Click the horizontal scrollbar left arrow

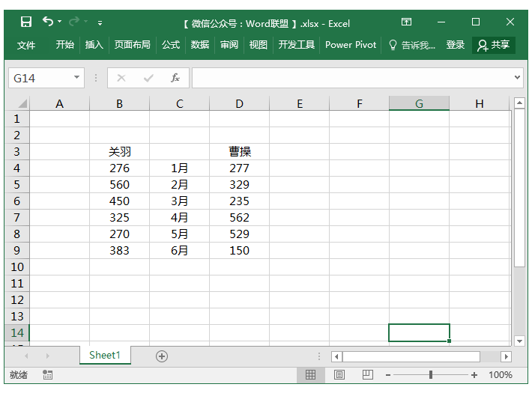(x=336, y=356)
